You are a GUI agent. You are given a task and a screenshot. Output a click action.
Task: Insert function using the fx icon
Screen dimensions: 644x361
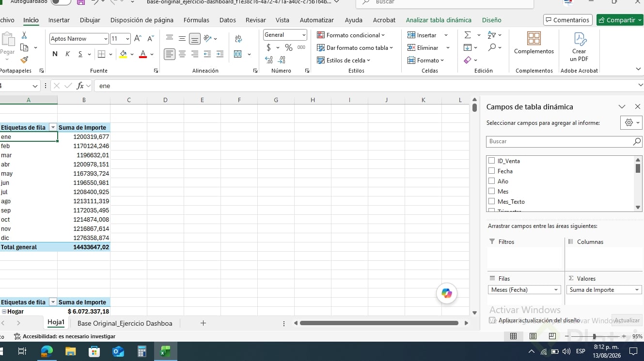point(80,86)
